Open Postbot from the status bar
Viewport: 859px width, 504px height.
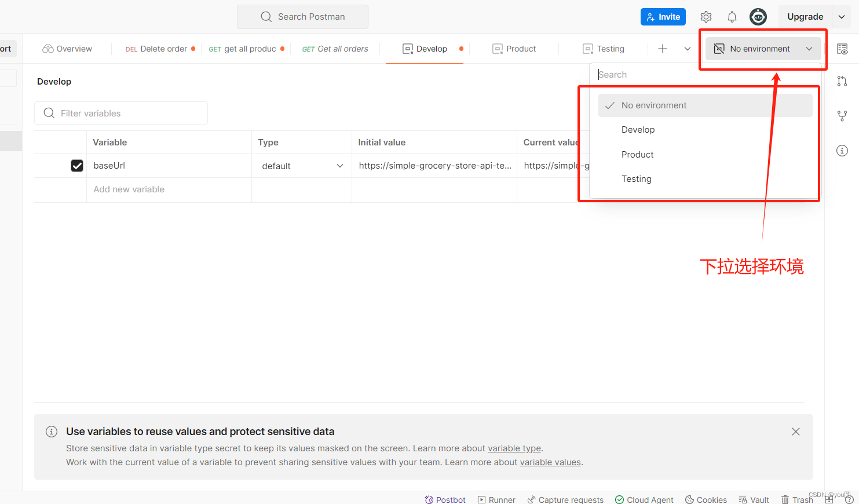445,499
